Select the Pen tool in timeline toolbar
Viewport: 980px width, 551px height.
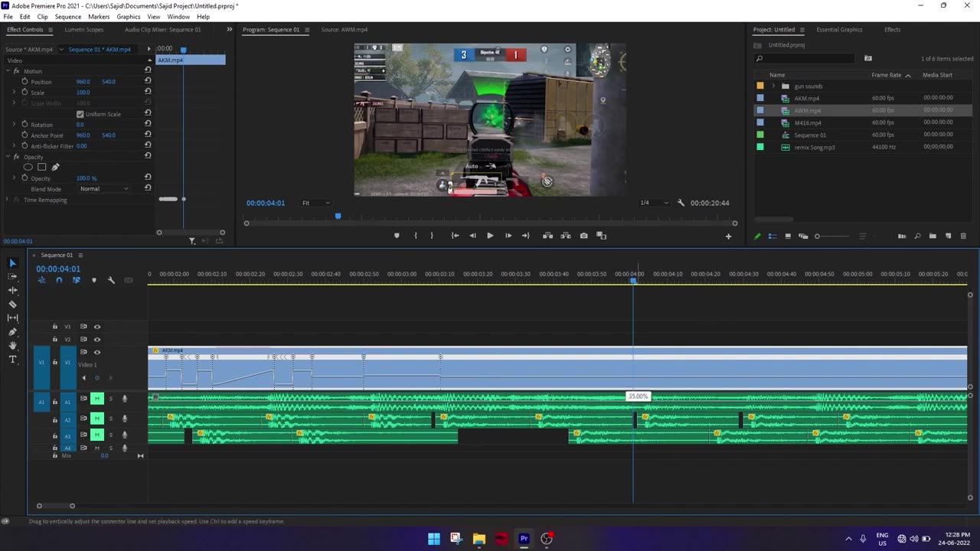tap(12, 331)
